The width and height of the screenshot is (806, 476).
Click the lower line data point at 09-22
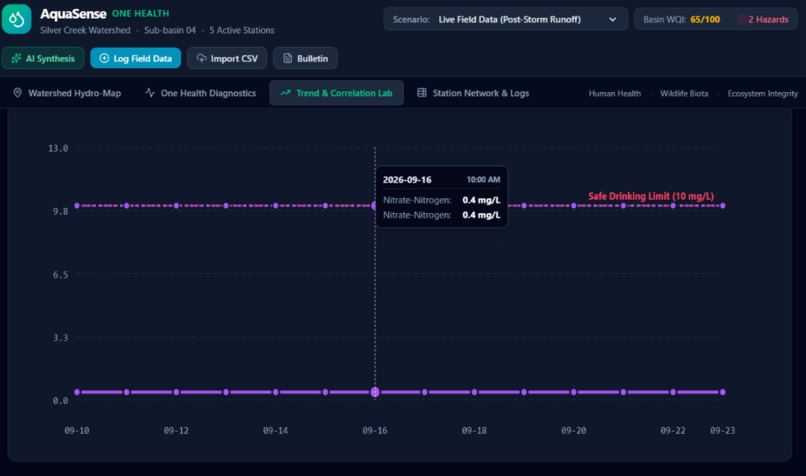[673, 392]
